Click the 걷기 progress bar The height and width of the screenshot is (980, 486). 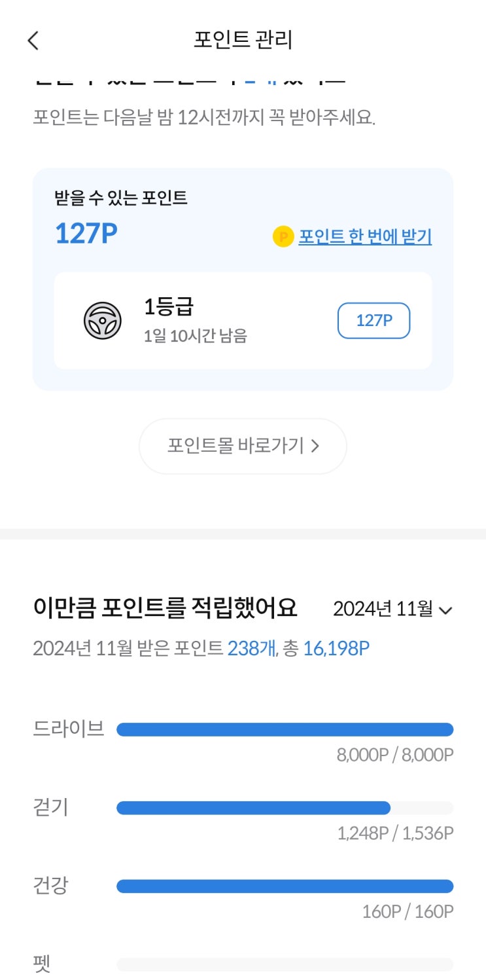[x=285, y=808]
